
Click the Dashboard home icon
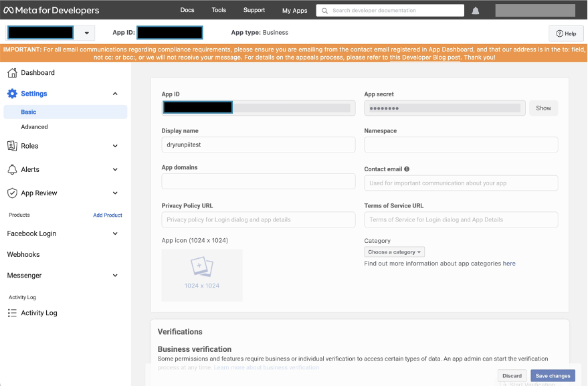pos(12,72)
